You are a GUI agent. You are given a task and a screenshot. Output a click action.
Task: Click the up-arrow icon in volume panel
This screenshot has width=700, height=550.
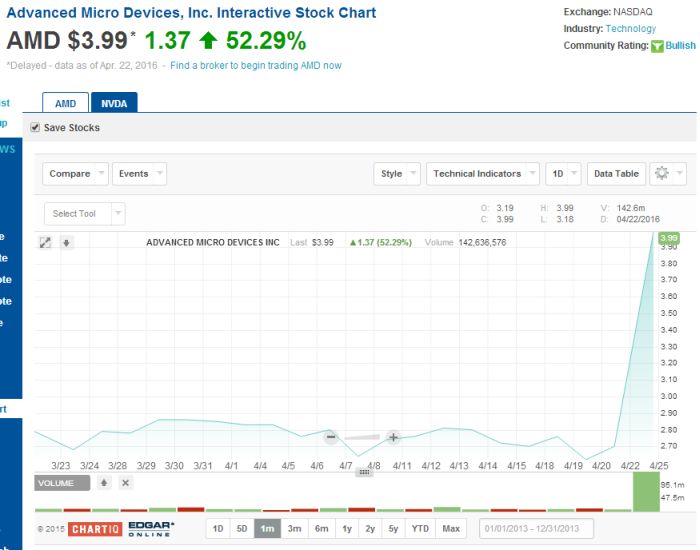point(104,483)
